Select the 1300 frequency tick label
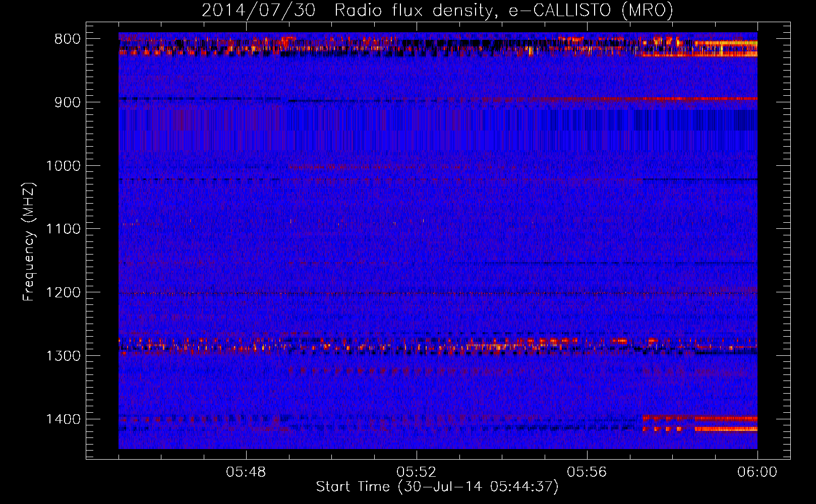This screenshot has height=504, width=816. pyautogui.click(x=63, y=356)
